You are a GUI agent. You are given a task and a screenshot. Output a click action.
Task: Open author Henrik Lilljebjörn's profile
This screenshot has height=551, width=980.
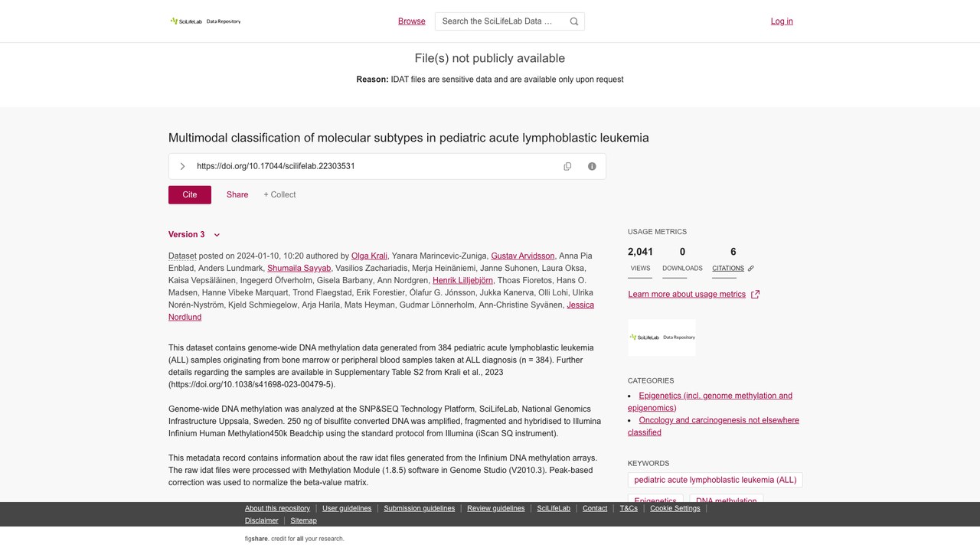coord(462,280)
